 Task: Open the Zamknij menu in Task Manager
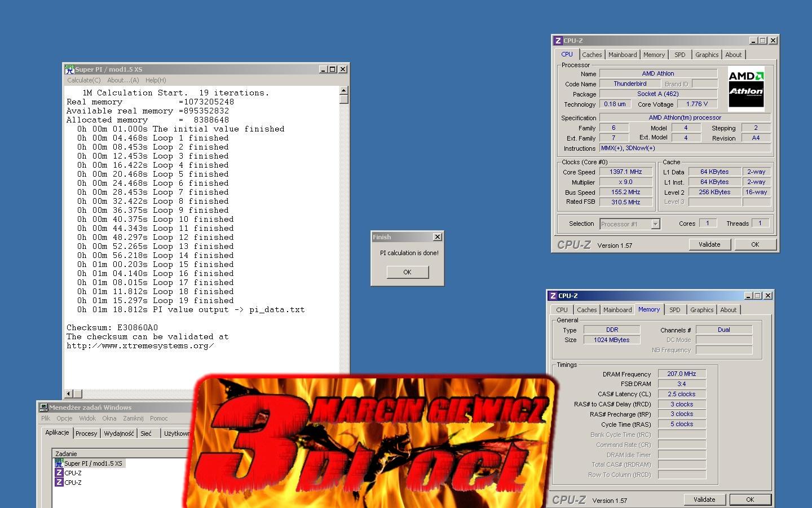133,418
